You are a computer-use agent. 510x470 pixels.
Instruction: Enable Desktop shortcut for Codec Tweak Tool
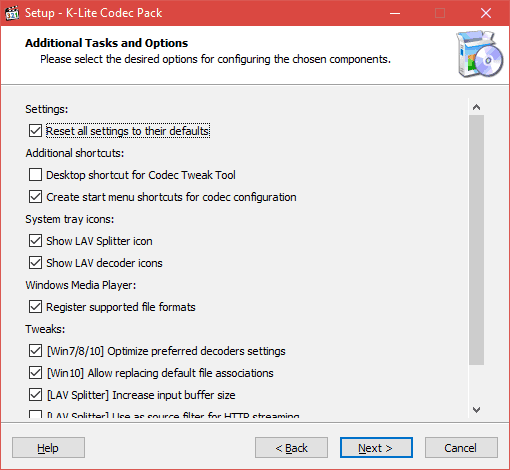[35, 175]
